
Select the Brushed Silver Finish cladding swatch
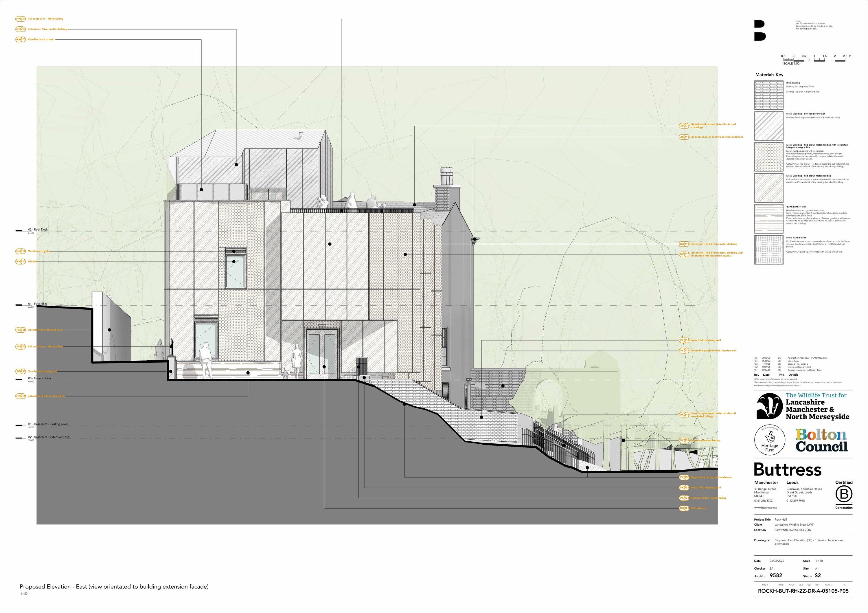pos(768,126)
